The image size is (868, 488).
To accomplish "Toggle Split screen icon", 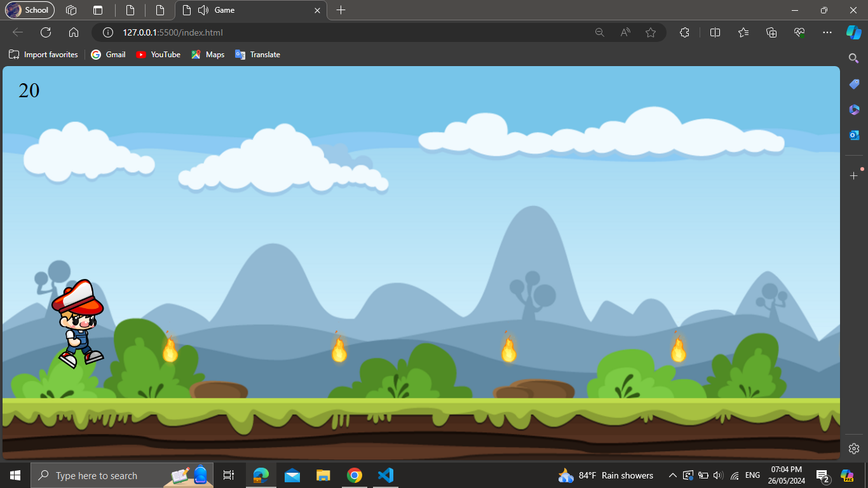I will 715,32.
